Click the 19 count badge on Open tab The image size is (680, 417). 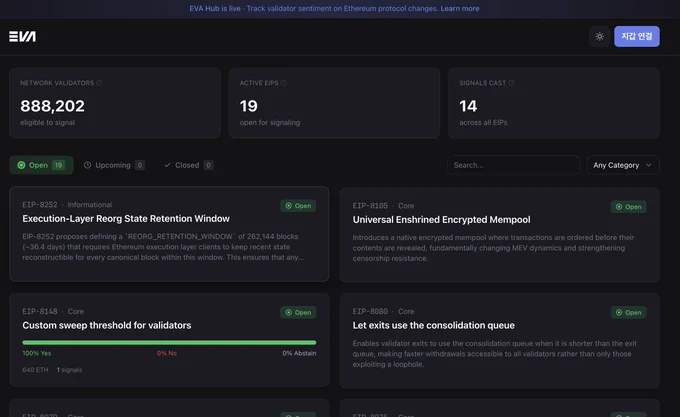59,165
